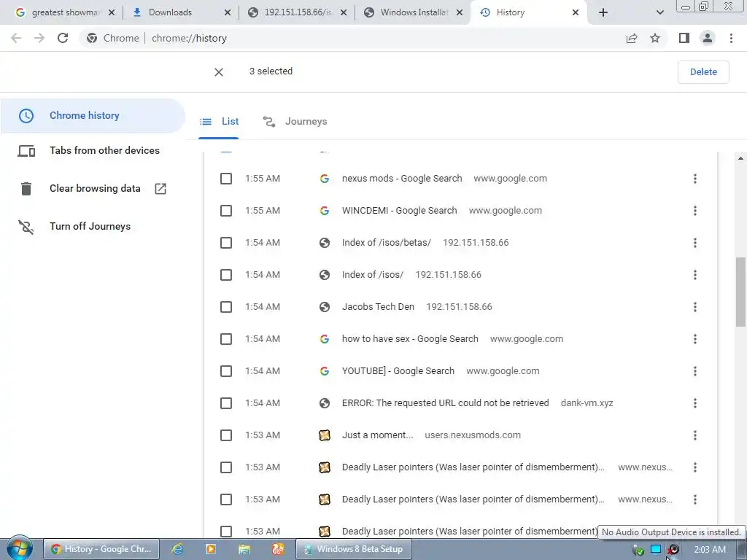Check the nexus mods Google Search entry
This screenshot has height=560, width=747.
[226, 179]
